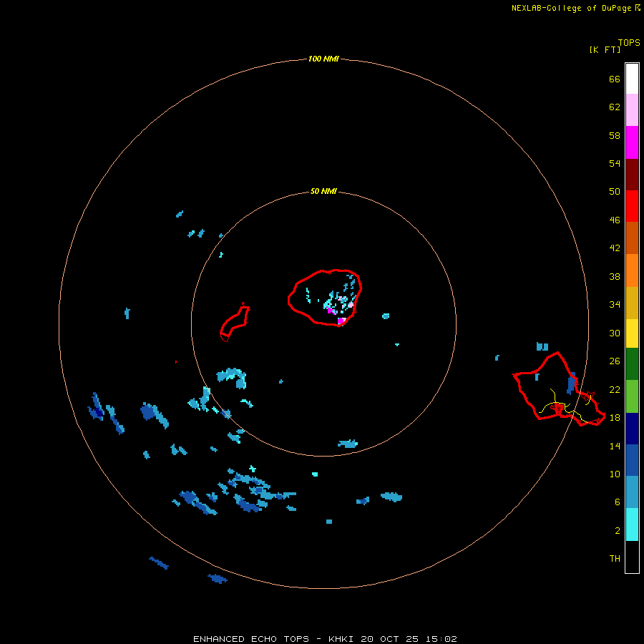Click the legend value 46
644x644 pixels.
(615, 220)
